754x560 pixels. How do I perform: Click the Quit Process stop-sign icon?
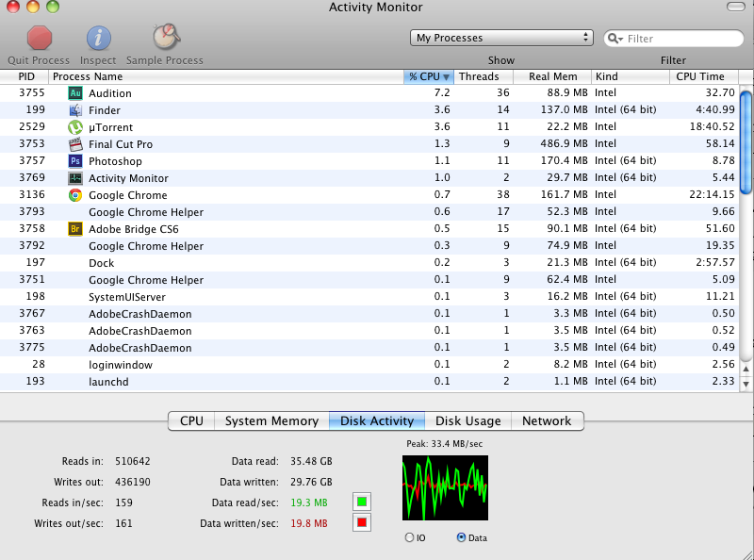coord(39,38)
